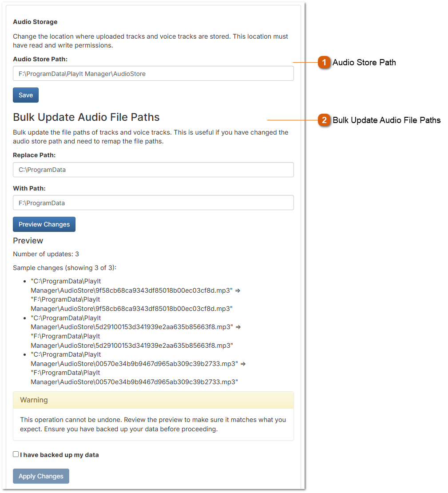Click inside the With Path text box
Screen dimensions: 448x493
click(153, 203)
